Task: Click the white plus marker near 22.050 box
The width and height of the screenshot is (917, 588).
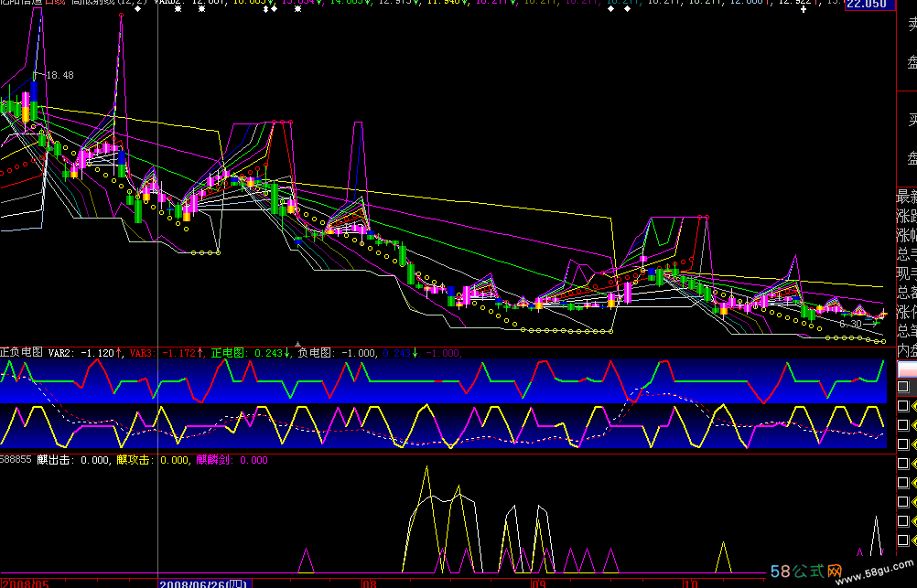Action: pyautogui.click(x=804, y=9)
